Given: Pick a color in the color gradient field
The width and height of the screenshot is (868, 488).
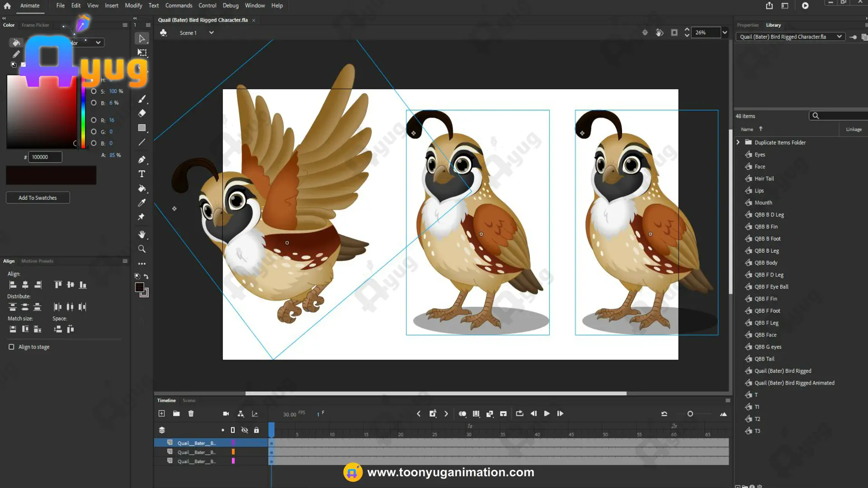Looking at the screenshot, I should [x=42, y=112].
